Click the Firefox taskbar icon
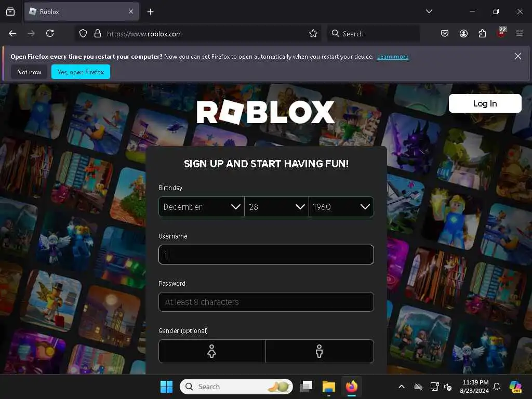 click(x=352, y=387)
